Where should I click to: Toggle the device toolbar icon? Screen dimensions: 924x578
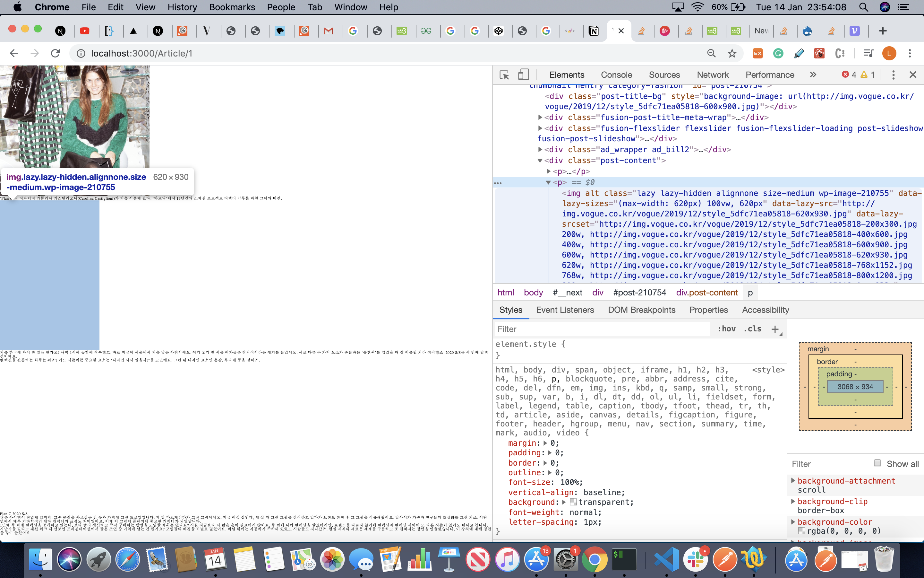pos(523,75)
